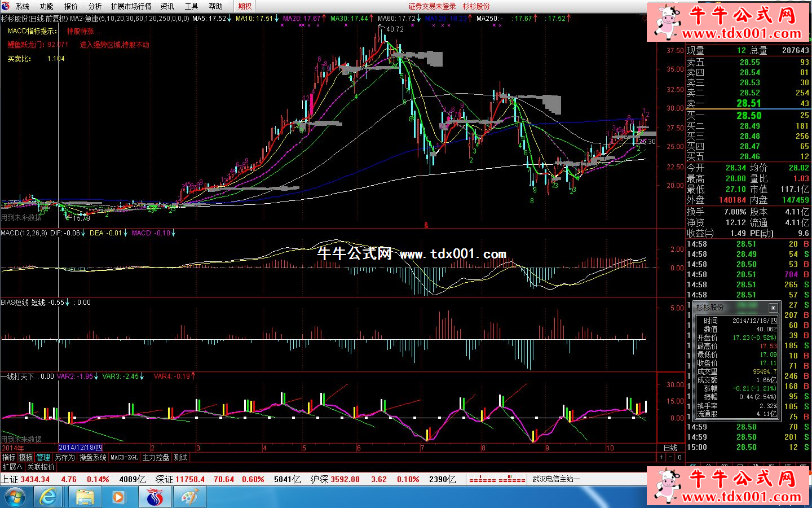Launch Windows Media Player from taskbar

click(x=118, y=497)
